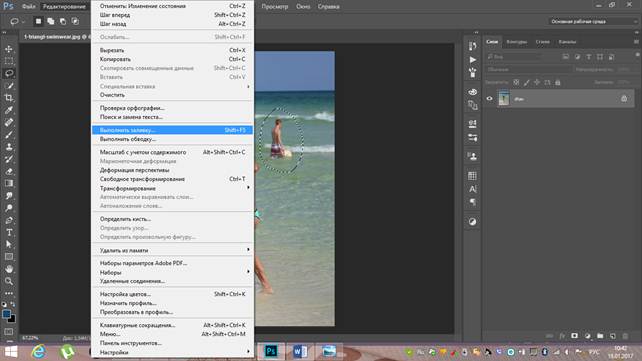Choose Копировать in the edit menu
This screenshot has width=642, height=361.
click(172, 59)
